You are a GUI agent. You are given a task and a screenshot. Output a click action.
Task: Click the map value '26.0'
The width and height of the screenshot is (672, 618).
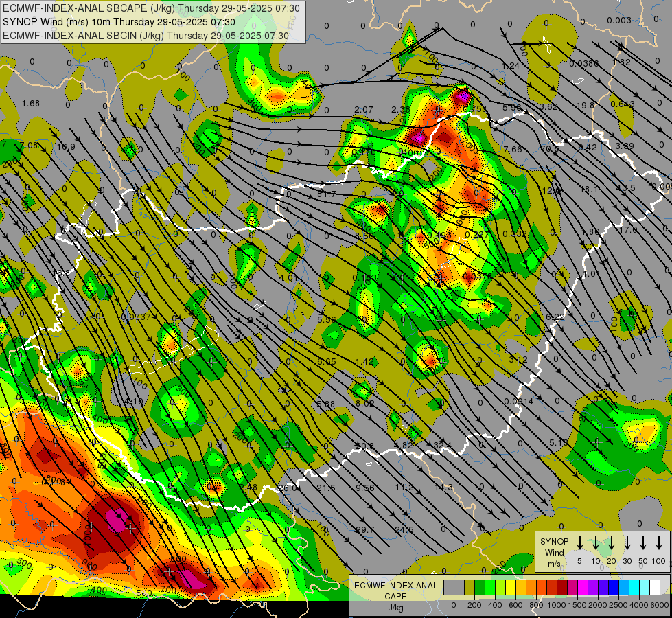point(288,488)
